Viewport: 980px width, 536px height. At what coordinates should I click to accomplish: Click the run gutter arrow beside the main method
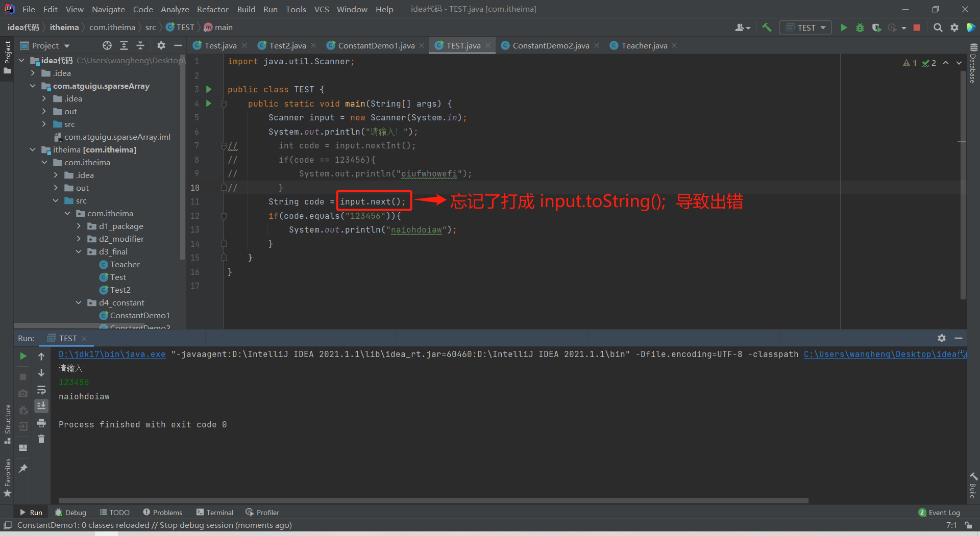pyautogui.click(x=208, y=104)
